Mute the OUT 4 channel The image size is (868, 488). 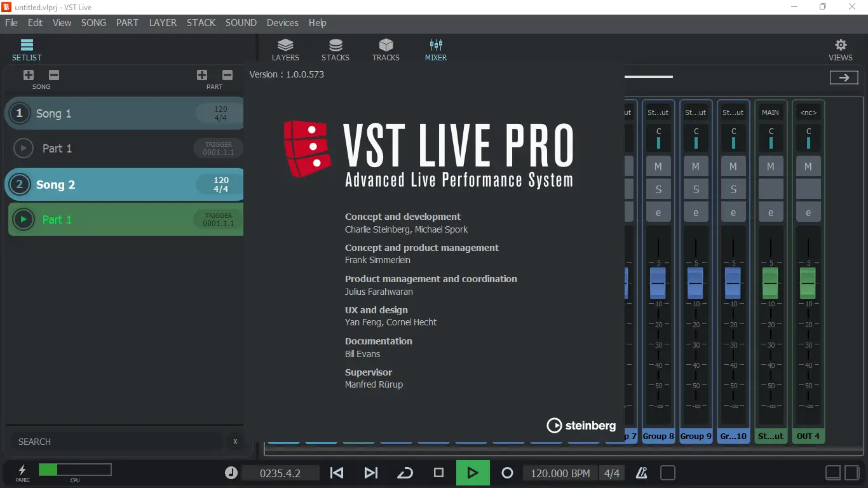[x=808, y=166]
